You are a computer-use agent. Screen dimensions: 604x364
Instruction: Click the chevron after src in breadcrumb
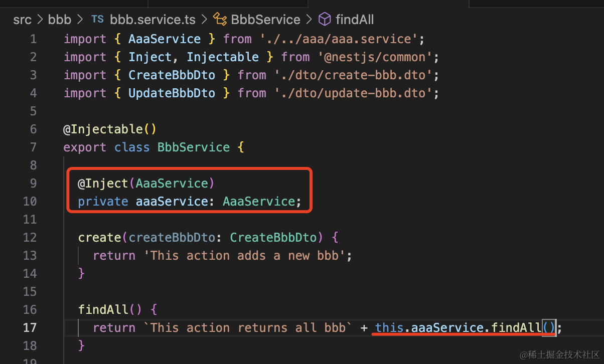40,20
